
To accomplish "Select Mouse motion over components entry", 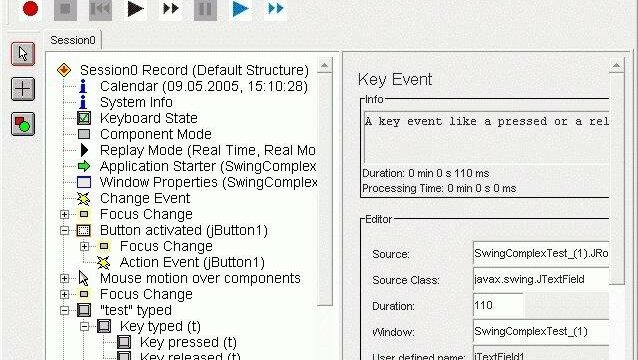I will pos(200,278).
